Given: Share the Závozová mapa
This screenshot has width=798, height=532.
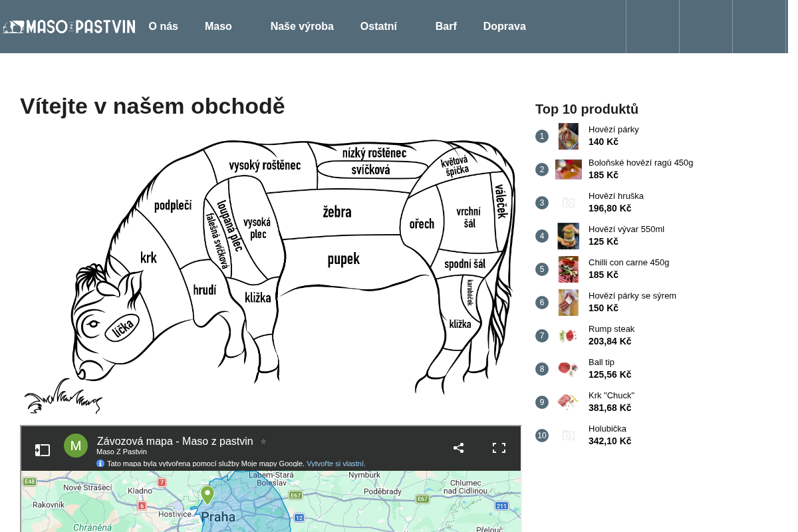Looking at the screenshot, I should pos(459,448).
